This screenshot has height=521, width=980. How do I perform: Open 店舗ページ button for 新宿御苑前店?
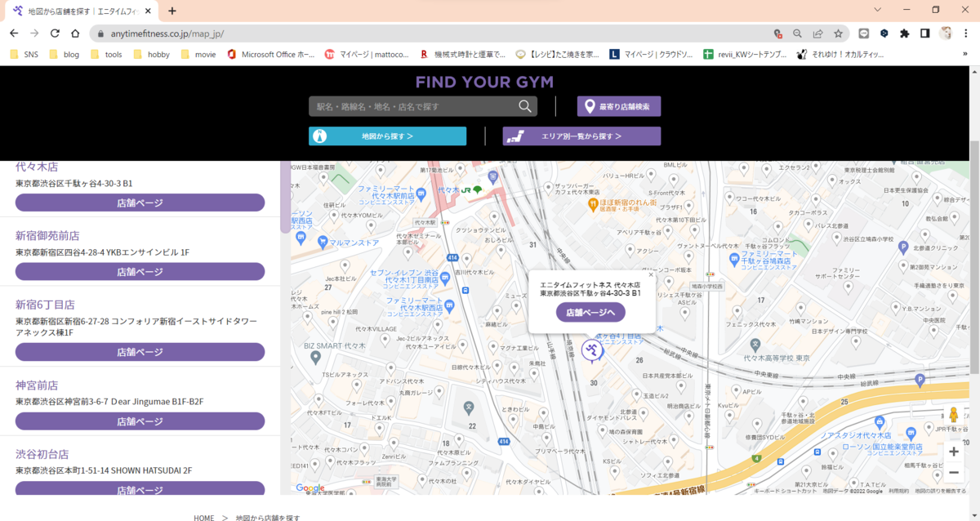pos(140,272)
